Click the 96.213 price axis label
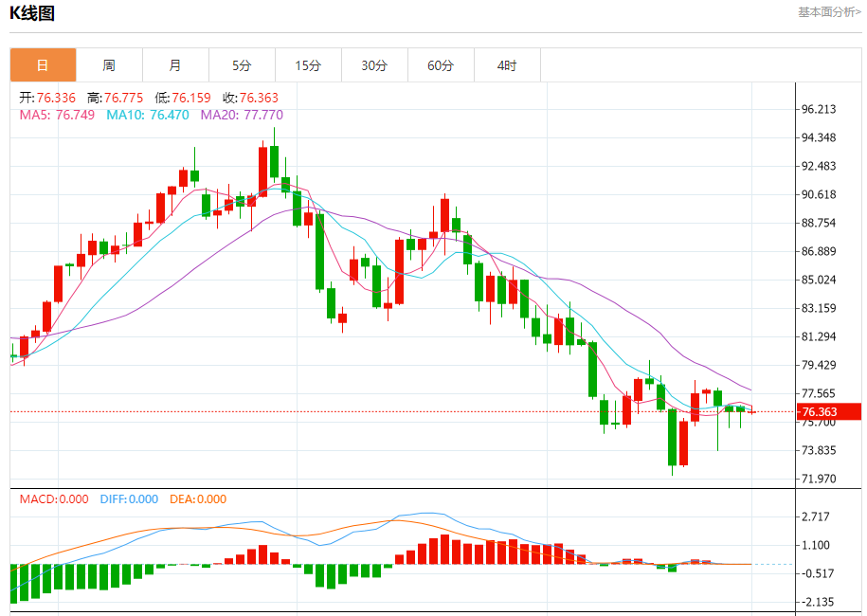The height and width of the screenshot is (616, 867). tap(819, 110)
